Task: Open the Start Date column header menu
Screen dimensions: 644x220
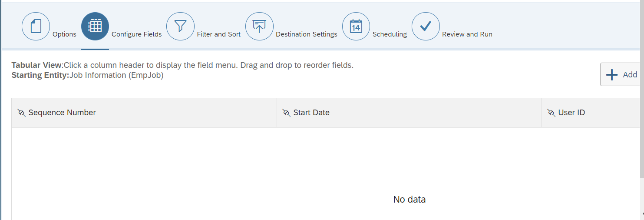Action: pyautogui.click(x=409, y=113)
